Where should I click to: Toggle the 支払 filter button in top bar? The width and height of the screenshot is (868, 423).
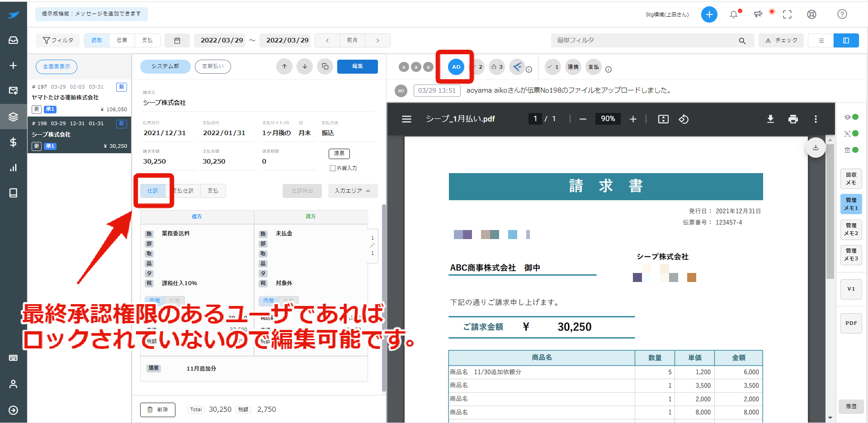pyautogui.click(x=147, y=41)
